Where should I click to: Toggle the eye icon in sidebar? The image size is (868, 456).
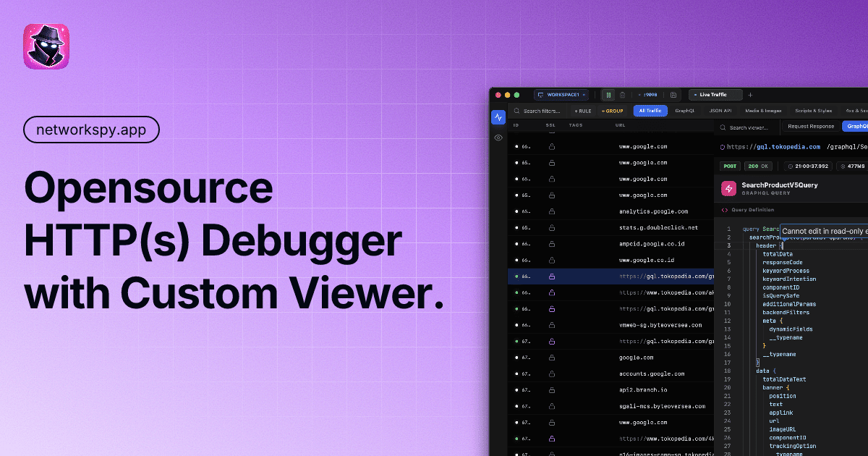[x=498, y=138]
